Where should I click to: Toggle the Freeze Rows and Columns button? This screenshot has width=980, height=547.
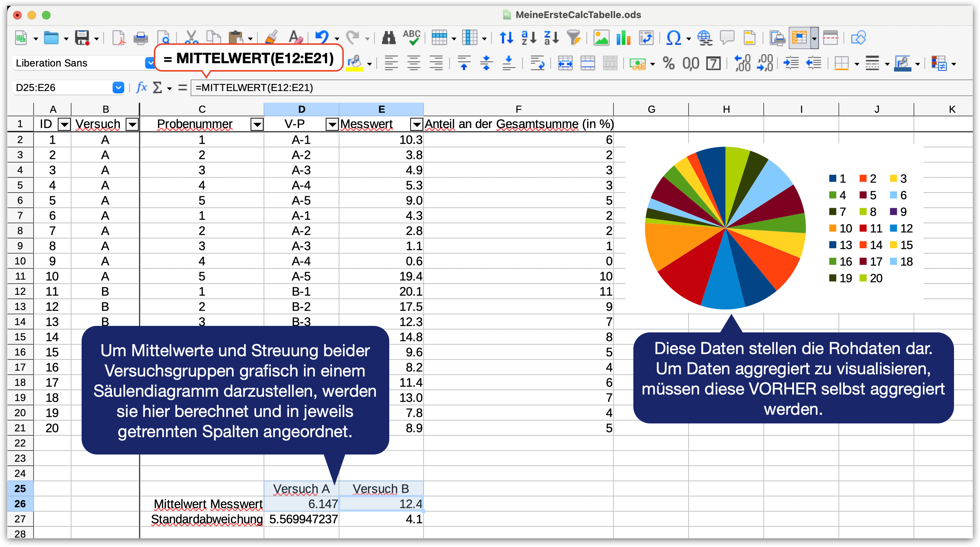[x=799, y=38]
